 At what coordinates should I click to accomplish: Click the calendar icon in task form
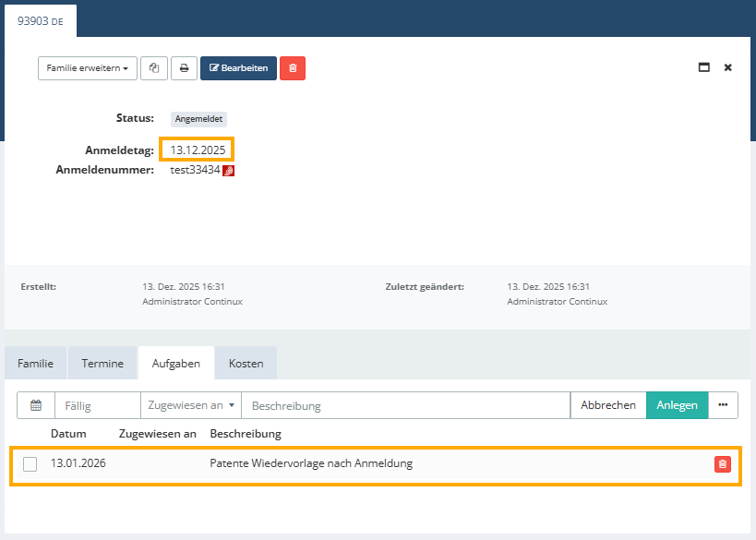pos(36,405)
